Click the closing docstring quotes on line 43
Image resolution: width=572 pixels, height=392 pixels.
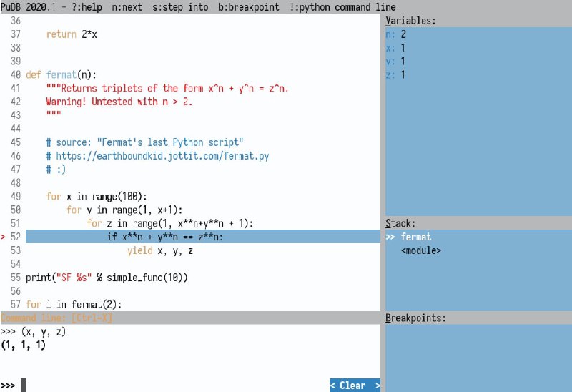pyautogui.click(x=54, y=114)
